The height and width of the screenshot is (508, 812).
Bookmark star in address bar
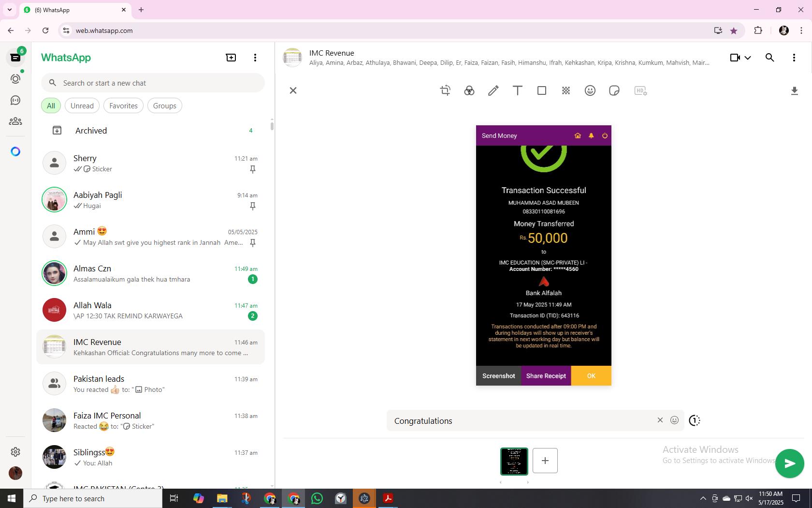point(734,30)
